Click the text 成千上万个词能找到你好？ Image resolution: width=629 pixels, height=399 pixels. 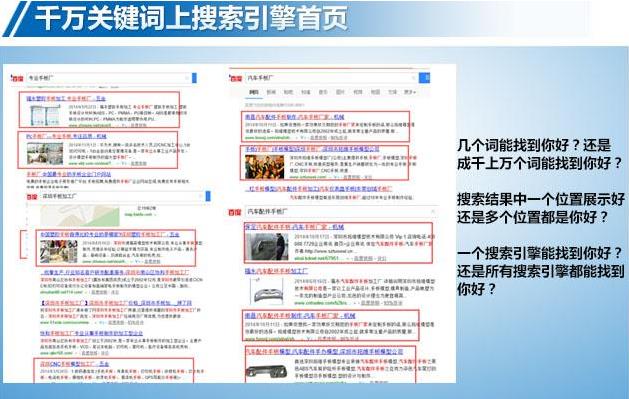click(539, 163)
